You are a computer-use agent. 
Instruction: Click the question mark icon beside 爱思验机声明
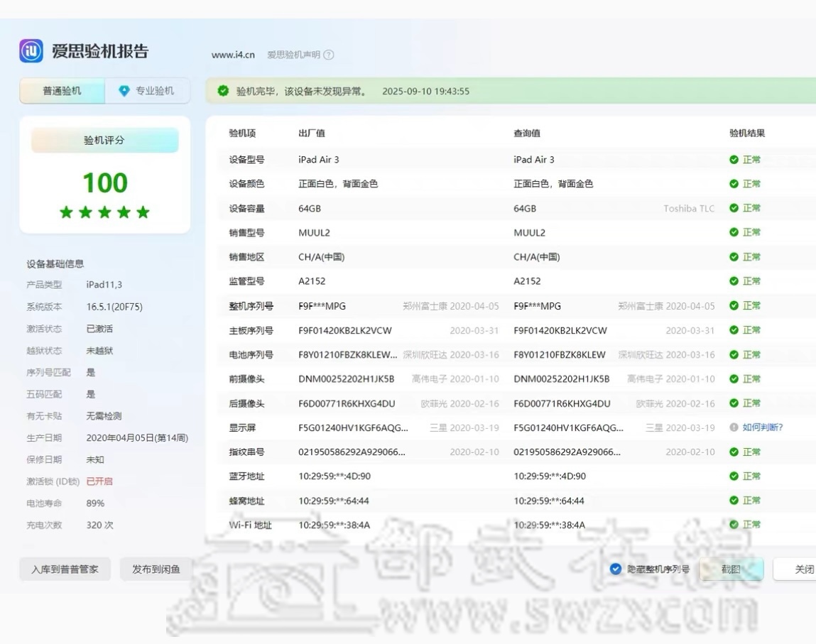tap(329, 55)
